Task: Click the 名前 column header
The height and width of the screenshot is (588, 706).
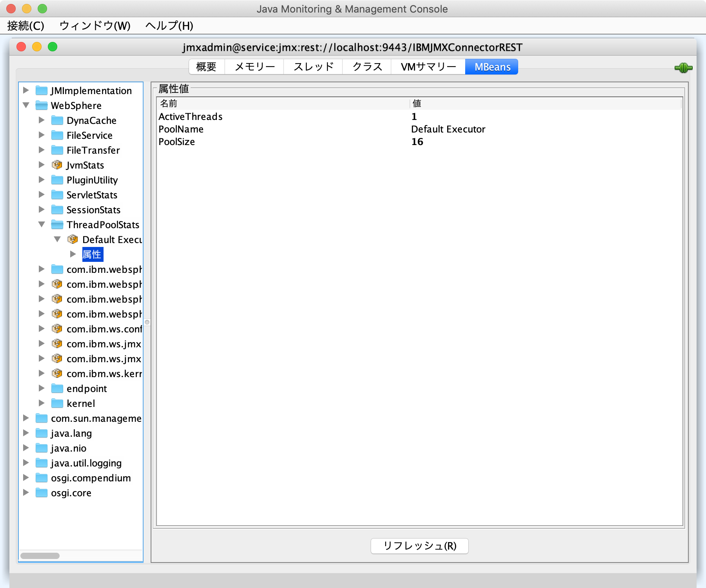Action: [x=283, y=103]
